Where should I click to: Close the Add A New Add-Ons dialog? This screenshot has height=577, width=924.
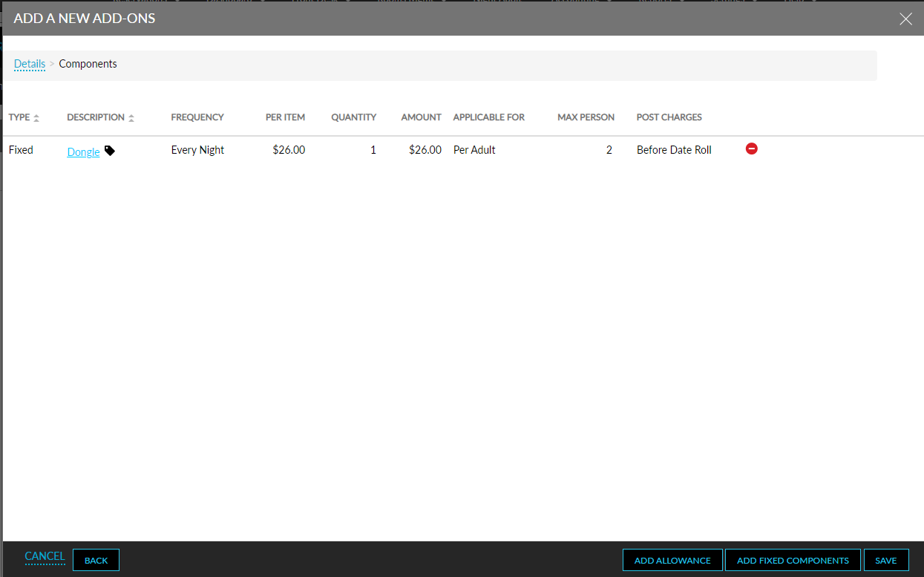click(905, 19)
